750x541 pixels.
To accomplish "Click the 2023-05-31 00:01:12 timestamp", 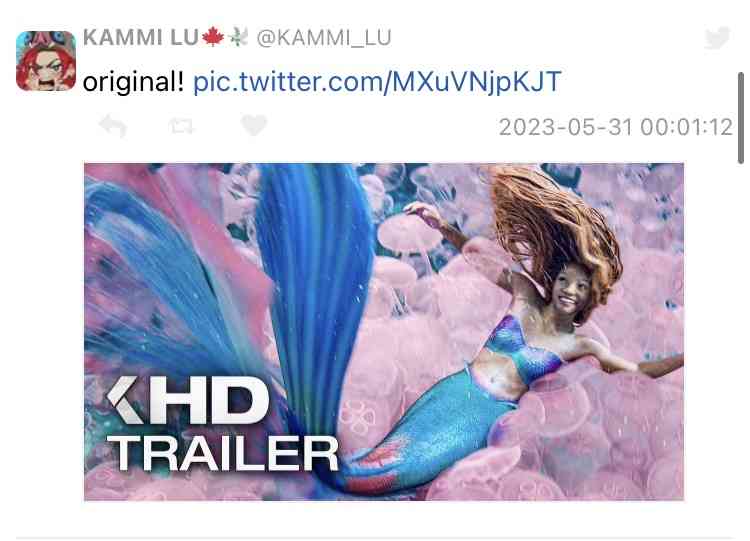I will pyautogui.click(x=616, y=127).
